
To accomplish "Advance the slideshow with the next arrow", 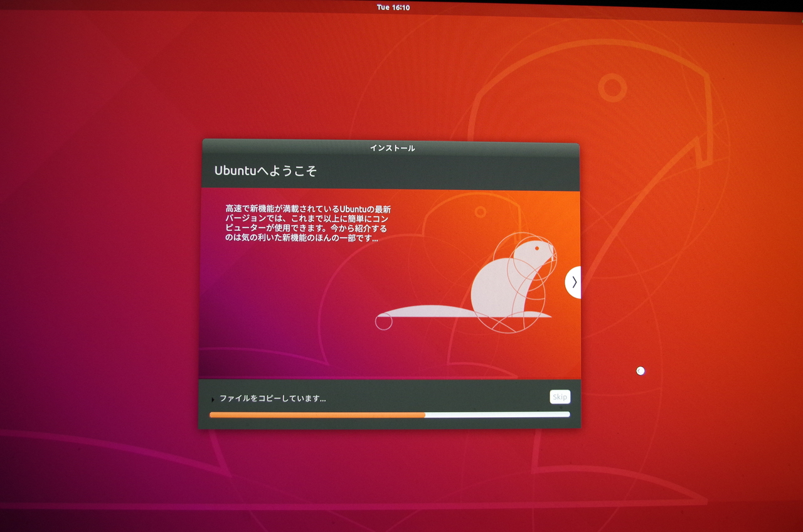I will [x=573, y=282].
